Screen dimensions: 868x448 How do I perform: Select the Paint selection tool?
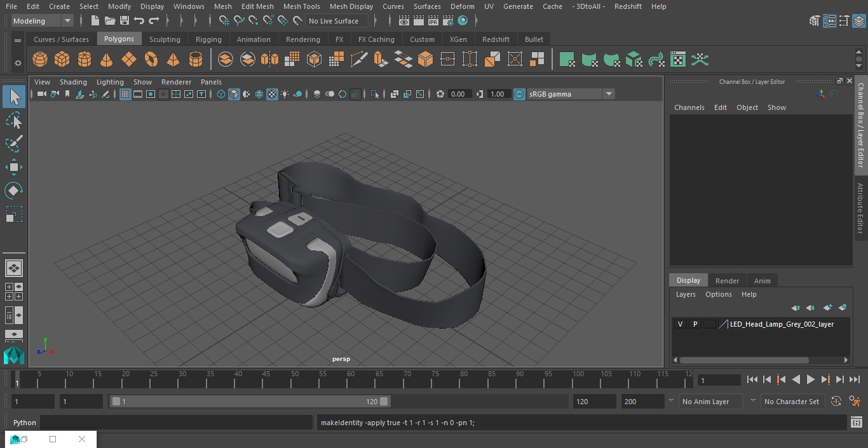[14, 144]
